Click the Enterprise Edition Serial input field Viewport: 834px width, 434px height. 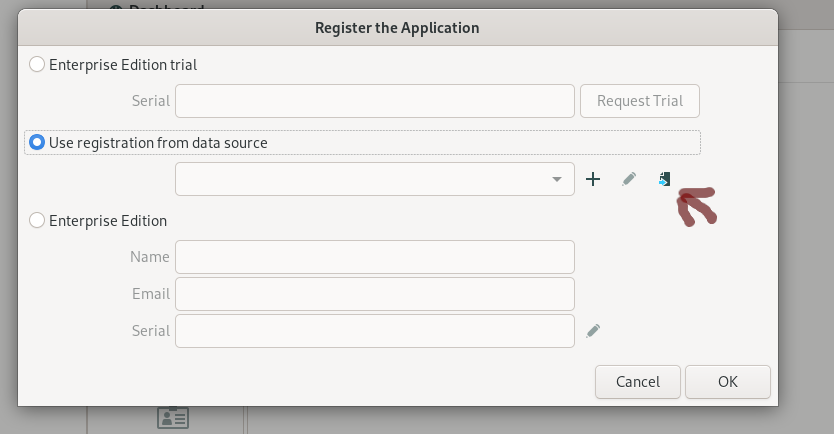point(375,331)
